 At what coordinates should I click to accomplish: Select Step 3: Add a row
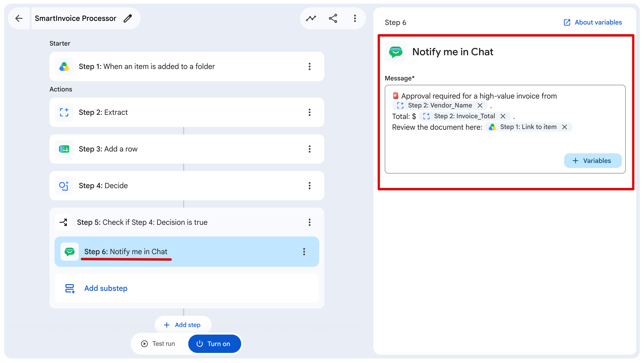click(187, 149)
